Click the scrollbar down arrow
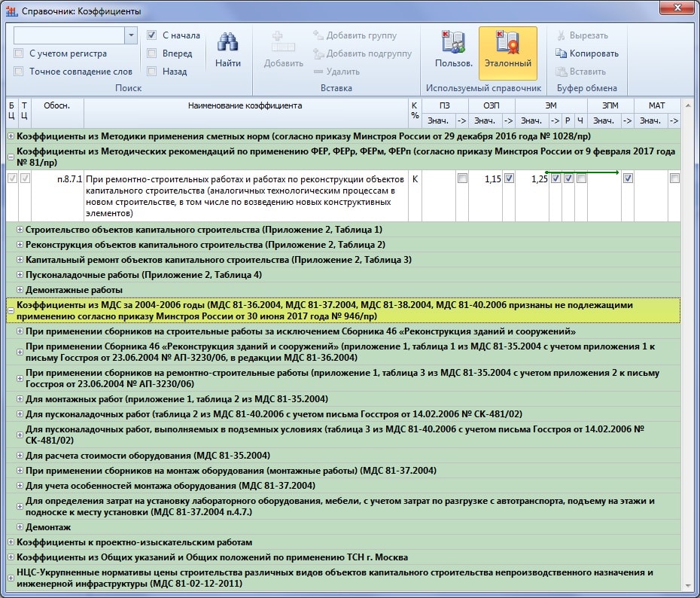 (x=688, y=585)
